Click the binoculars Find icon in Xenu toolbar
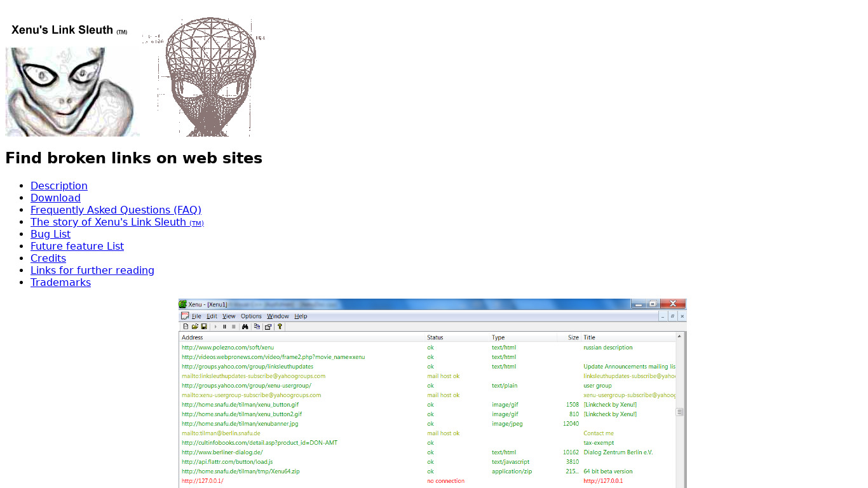The image size is (868, 488). (245, 327)
